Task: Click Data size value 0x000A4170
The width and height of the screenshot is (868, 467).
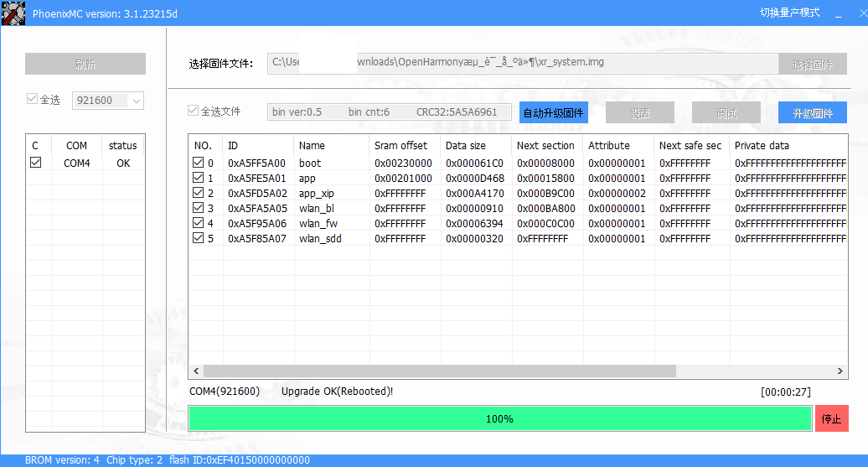Action: coord(474,194)
